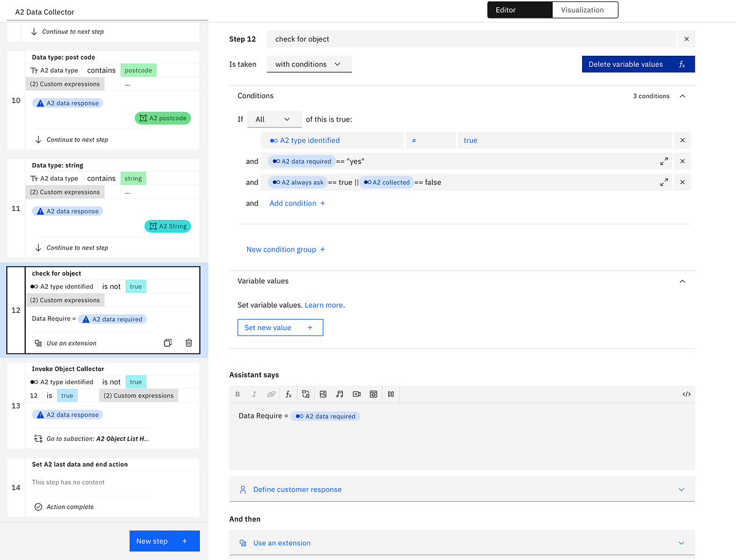Click A2 Data Collector title
Viewport: 736px width, 560px height.
(45, 12)
